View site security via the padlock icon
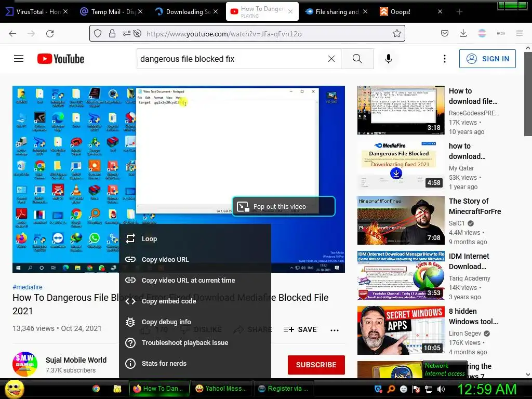This screenshot has height=399, width=532. [112, 34]
